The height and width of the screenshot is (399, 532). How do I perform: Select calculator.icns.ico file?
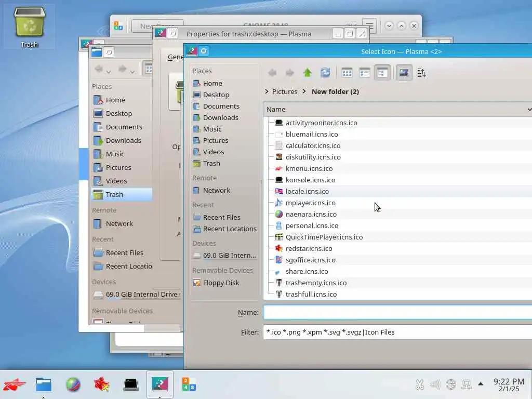[x=313, y=145]
